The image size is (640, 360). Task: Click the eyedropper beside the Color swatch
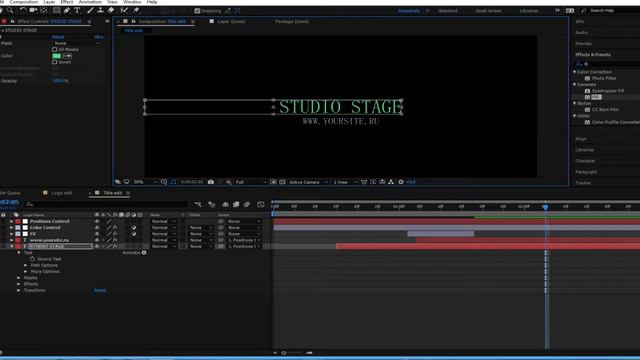67,56
